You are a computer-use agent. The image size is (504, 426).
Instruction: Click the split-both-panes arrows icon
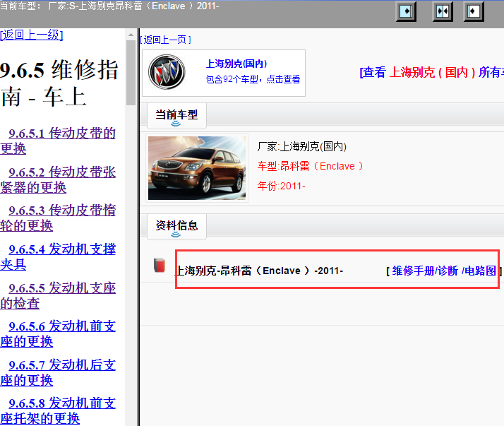[443, 11]
